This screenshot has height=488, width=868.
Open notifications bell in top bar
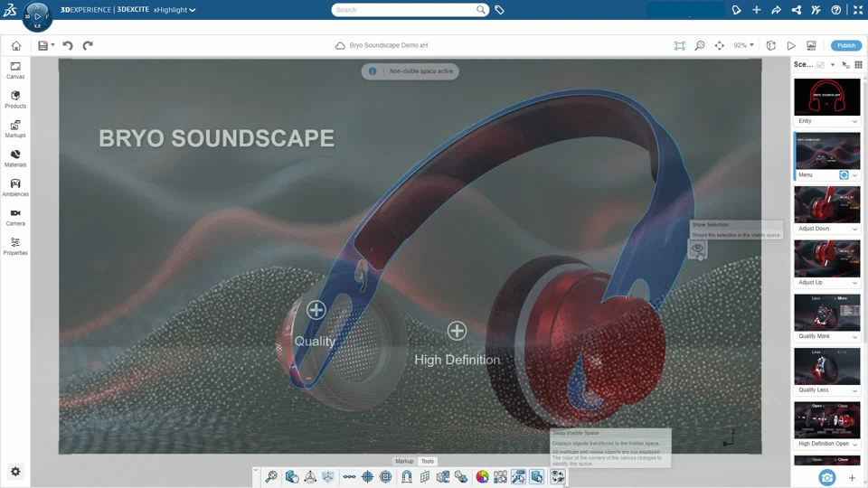point(736,10)
